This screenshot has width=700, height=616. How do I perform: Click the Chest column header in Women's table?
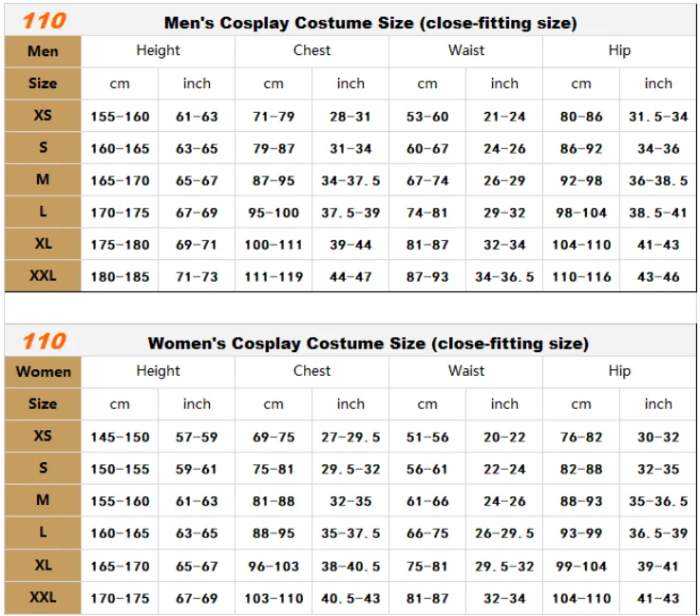(x=312, y=371)
